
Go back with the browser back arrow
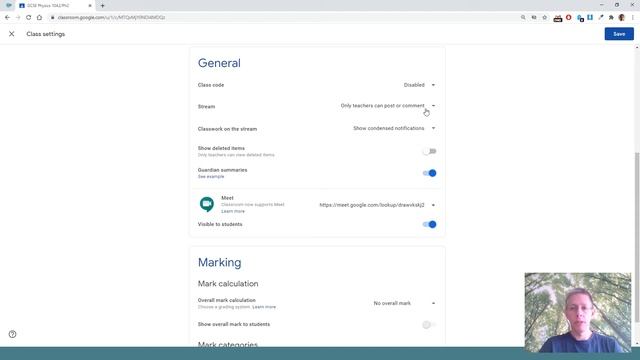pyautogui.click(x=7, y=18)
